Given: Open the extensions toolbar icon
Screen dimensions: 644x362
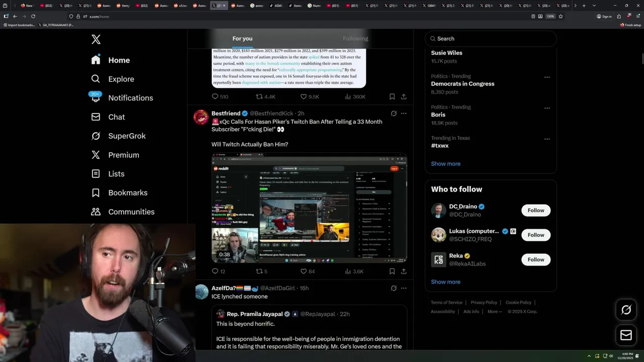Looking at the screenshot, I should tap(619, 16).
